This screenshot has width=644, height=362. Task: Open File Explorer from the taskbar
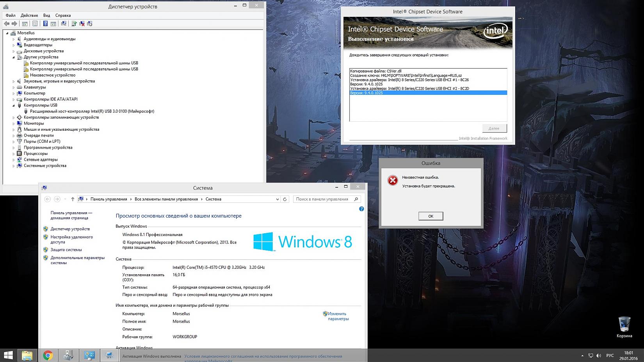(x=27, y=355)
